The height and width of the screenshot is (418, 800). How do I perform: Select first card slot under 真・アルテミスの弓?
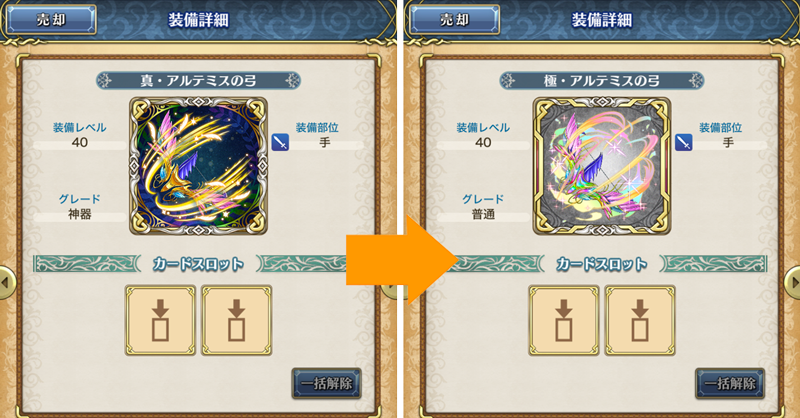[x=160, y=321]
